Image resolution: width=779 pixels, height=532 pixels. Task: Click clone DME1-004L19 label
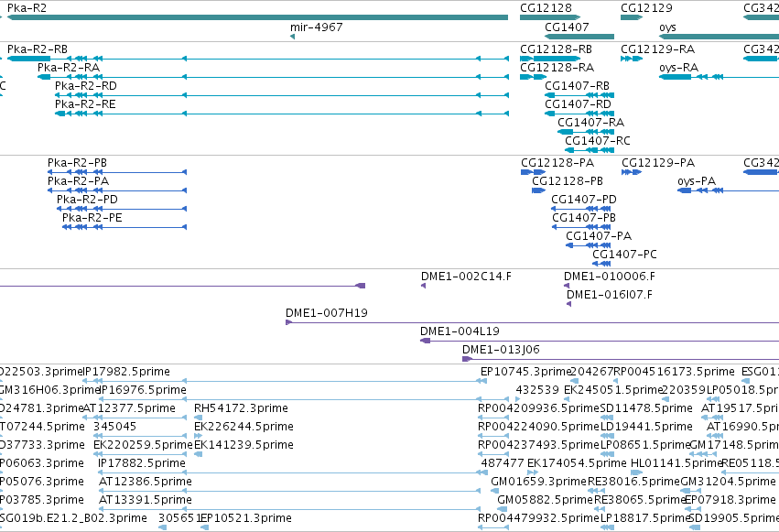(460, 331)
